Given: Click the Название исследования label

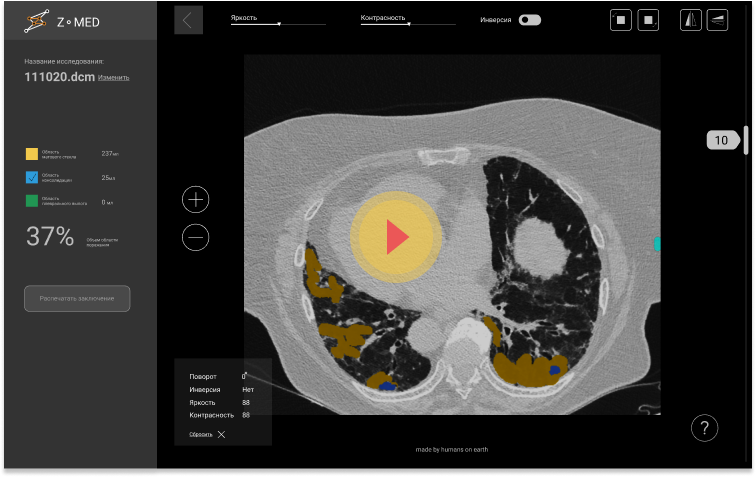Looking at the screenshot, I should pyautogui.click(x=64, y=61).
